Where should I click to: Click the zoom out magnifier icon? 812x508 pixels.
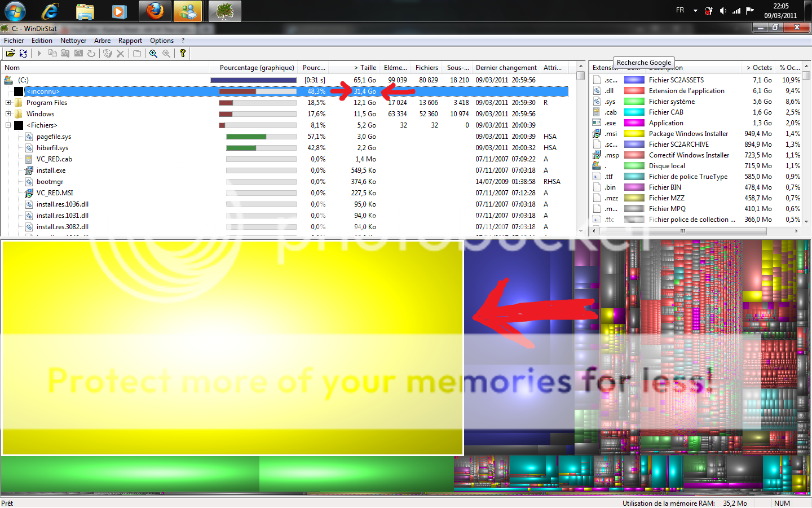(166, 53)
